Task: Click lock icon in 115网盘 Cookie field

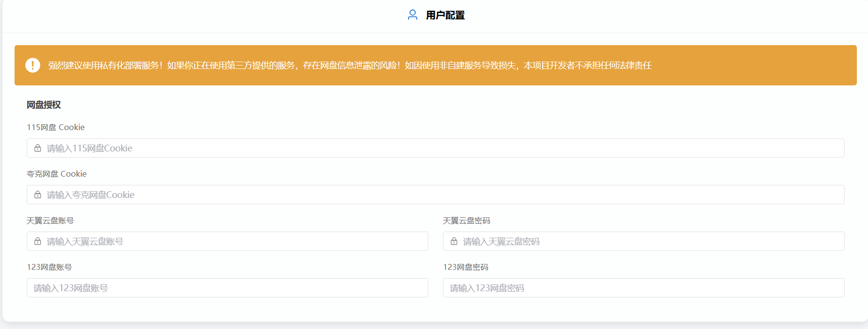Action: pos(38,148)
